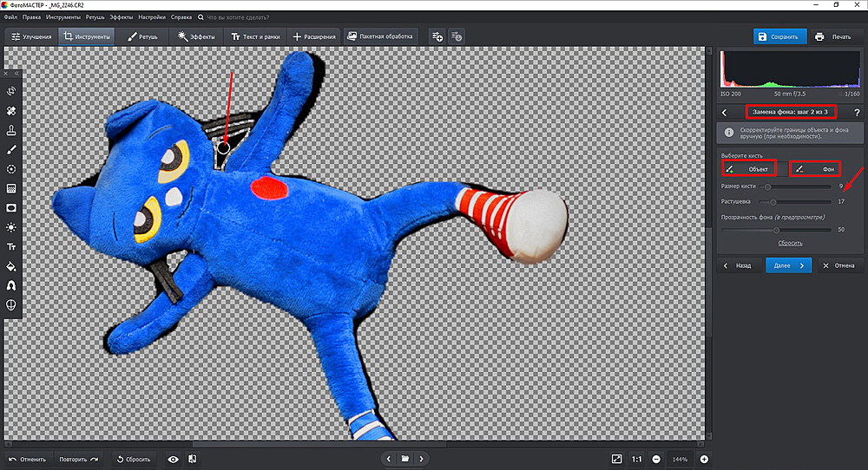Select the Фон brush
This screenshot has height=470, width=868.
pyautogui.click(x=816, y=168)
